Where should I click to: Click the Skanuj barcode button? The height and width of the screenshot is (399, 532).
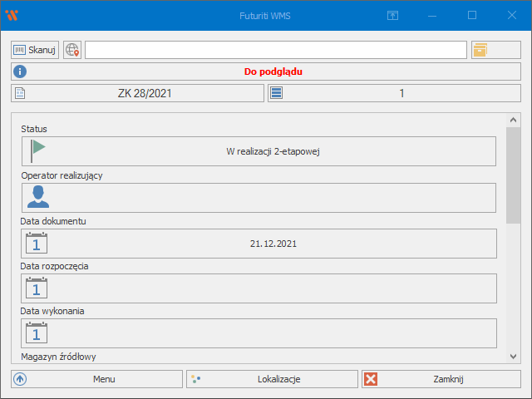tap(35, 50)
